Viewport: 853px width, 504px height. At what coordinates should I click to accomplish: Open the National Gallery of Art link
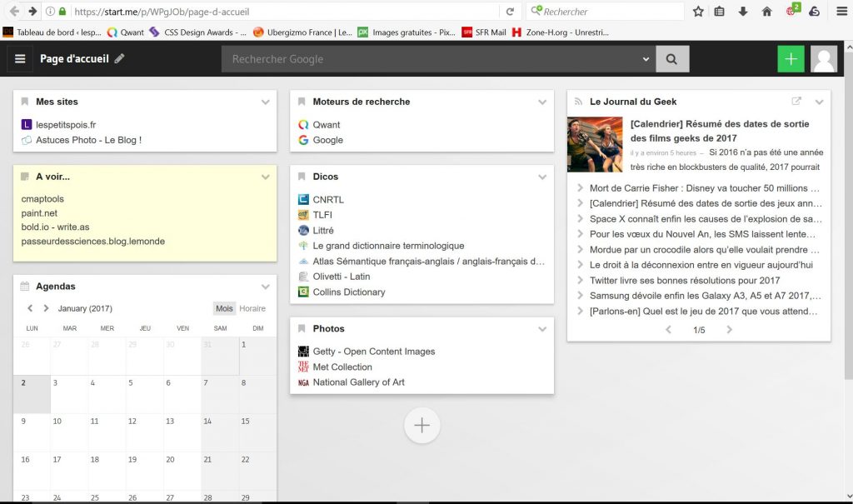pos(358,382)
